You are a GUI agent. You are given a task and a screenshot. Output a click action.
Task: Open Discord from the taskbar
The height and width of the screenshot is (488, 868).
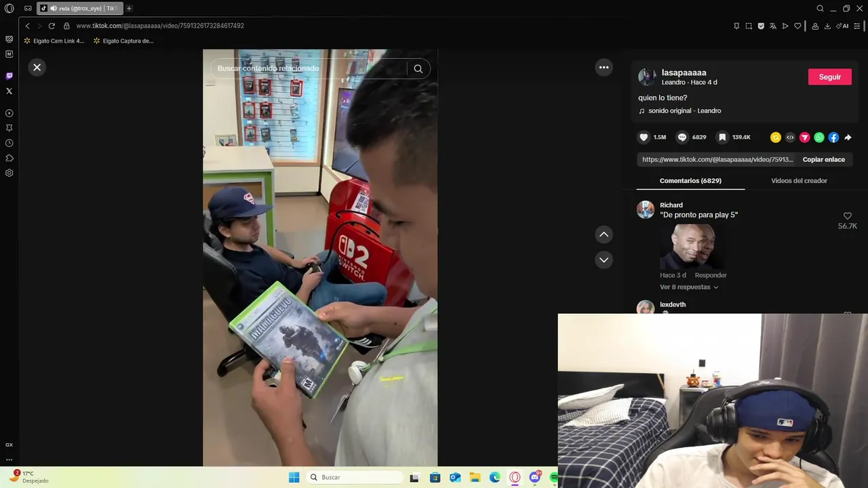(x=535, y=477)
